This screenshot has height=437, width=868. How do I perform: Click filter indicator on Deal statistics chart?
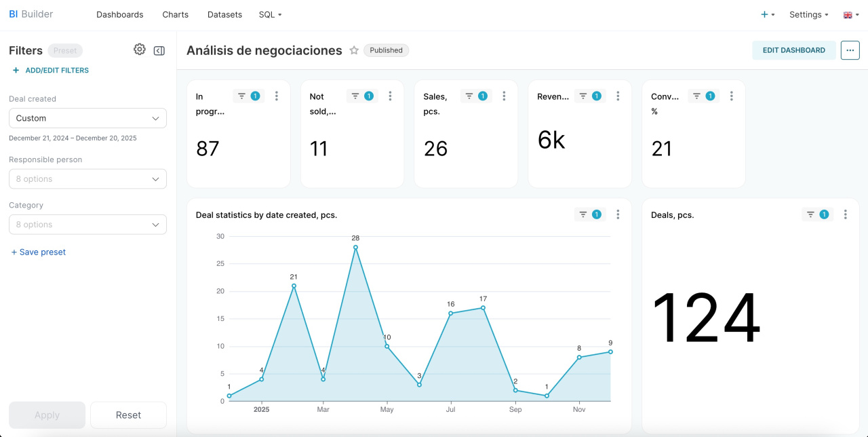589,214
